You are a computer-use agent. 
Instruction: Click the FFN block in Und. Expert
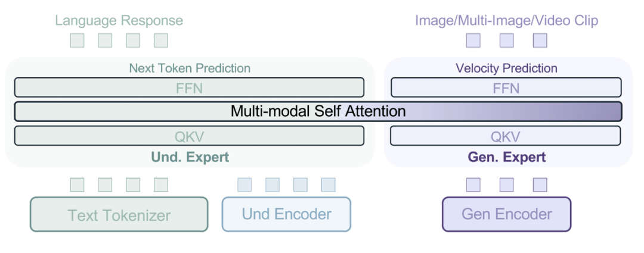pos(190,88)
